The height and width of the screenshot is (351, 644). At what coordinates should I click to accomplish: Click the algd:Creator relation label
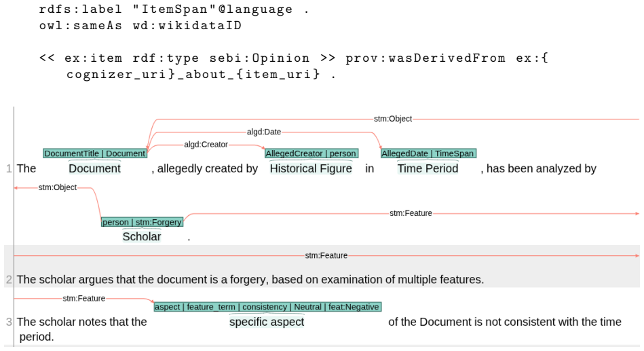[x=206, y=145]
